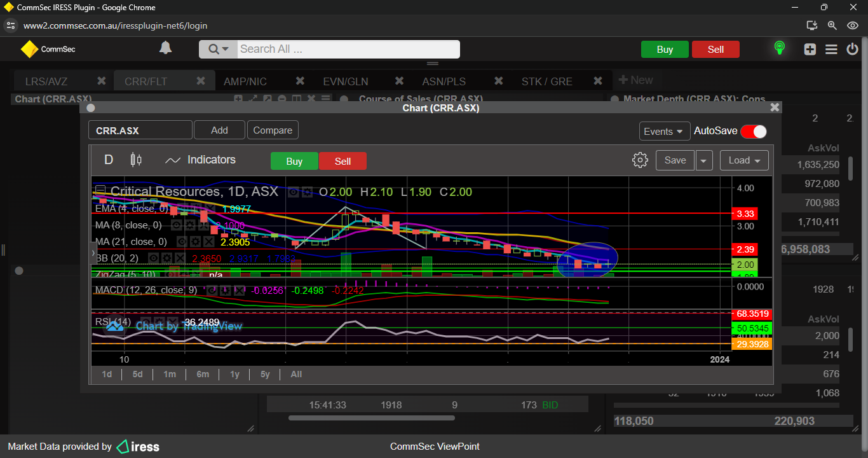The height and width of the screenshot is (458, 868).
Task: Select the 5d time range
Action: 138,374
